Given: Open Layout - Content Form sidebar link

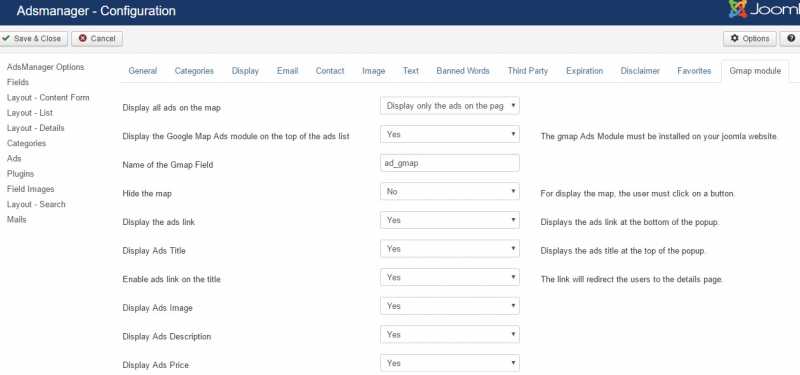Looking at the screenshot, I should click(48, 97).
